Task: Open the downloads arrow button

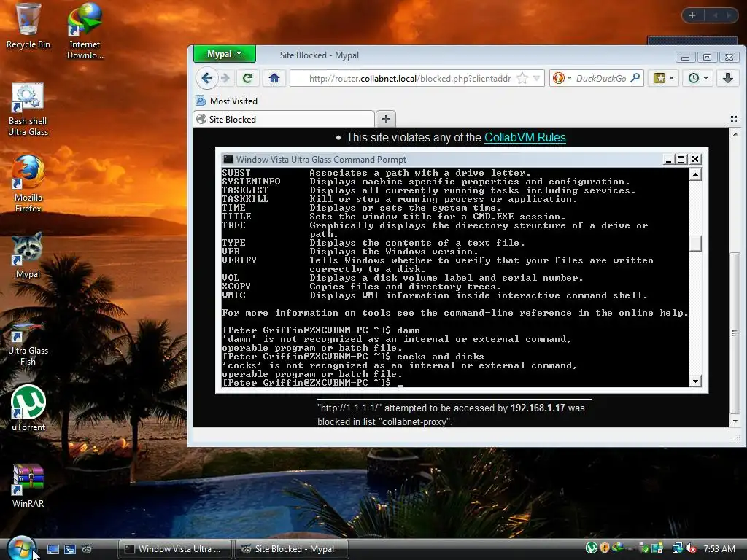Action: (x=728, y=78)
